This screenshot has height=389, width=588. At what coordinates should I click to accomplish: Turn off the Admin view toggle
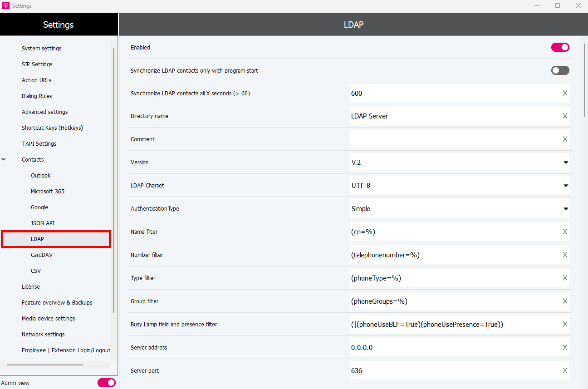pos(106,383)
